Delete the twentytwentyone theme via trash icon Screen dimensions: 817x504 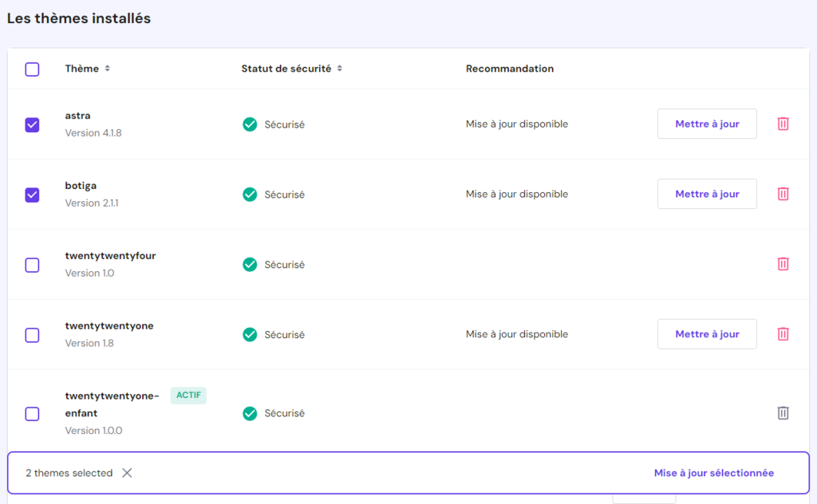point(783,333)
